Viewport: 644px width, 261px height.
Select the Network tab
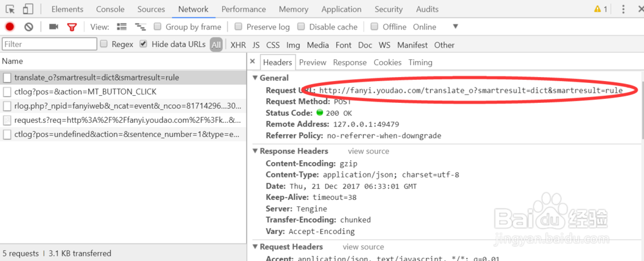[193, 9]
